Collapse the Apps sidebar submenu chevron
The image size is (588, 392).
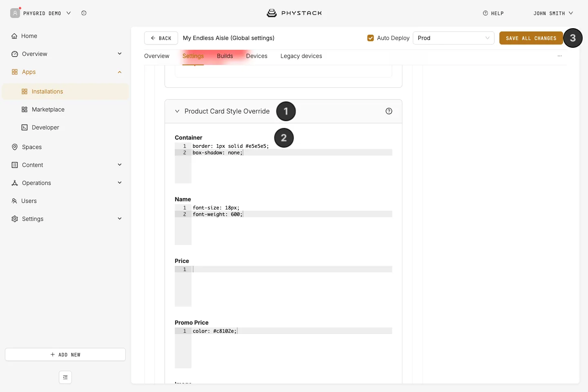click(x=120, y=72)
